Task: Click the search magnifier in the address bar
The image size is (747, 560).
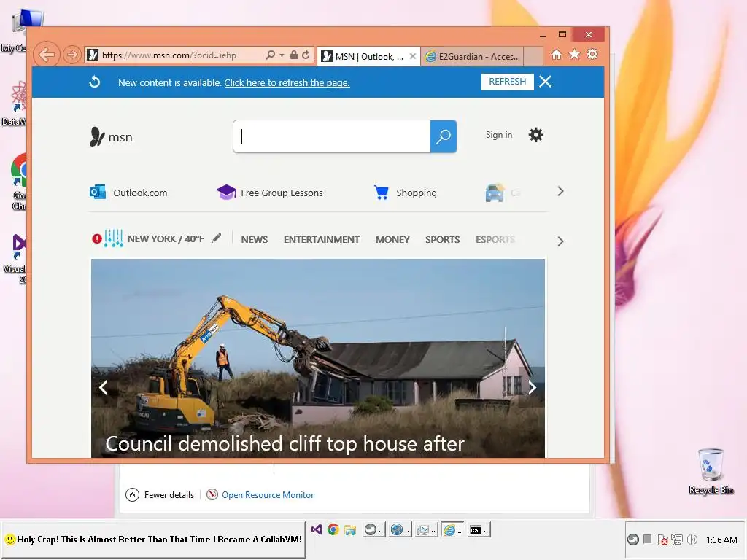Action: tap(270, 55)
